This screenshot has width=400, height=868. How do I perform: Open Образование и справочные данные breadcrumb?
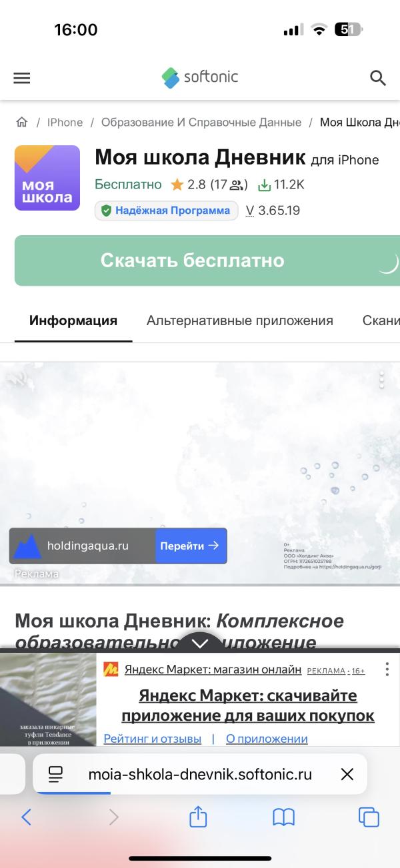201,123
